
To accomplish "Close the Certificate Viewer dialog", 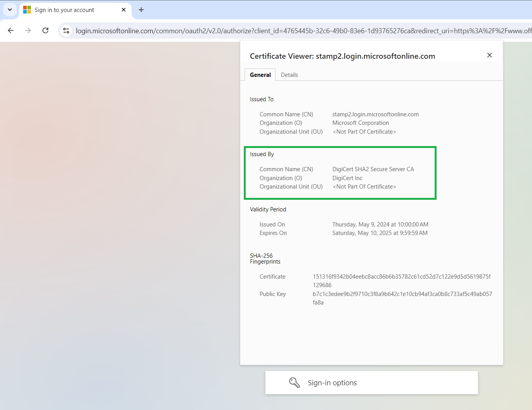I will pyautogui.click(x=490, y=55).
